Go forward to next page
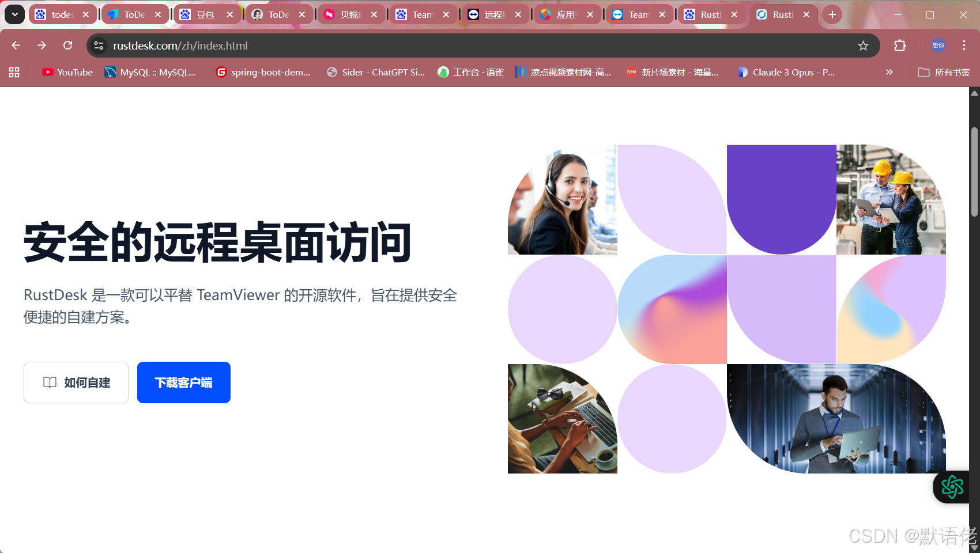The image size is (980, 553). [x=42, y=45]
